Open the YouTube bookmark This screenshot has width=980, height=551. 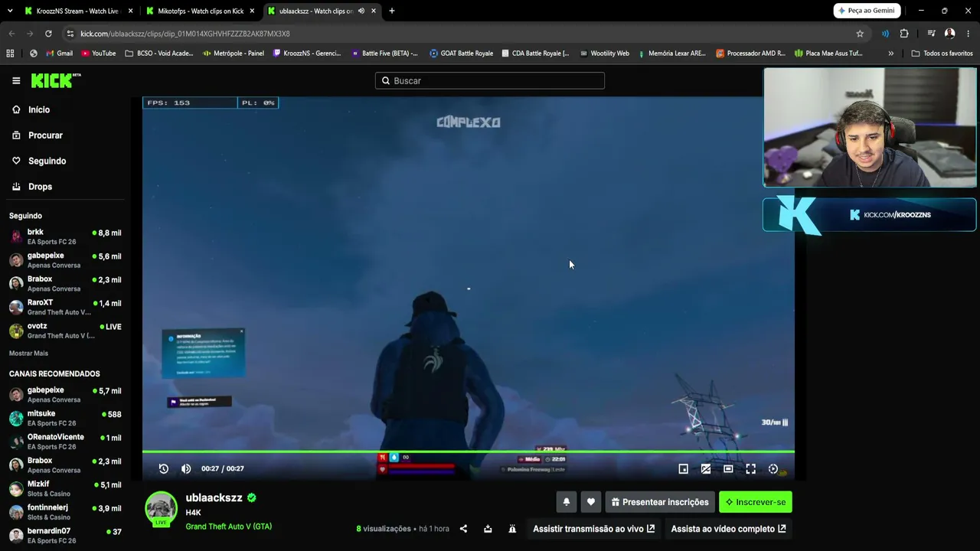(99, 54)
